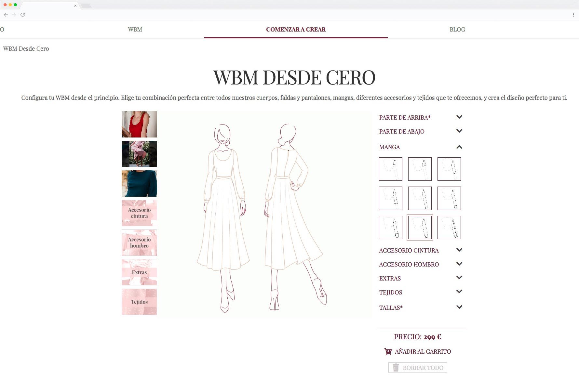Expand the Tallas chevron
Viewport: 579px width, 392px height.
coord(459,307)
